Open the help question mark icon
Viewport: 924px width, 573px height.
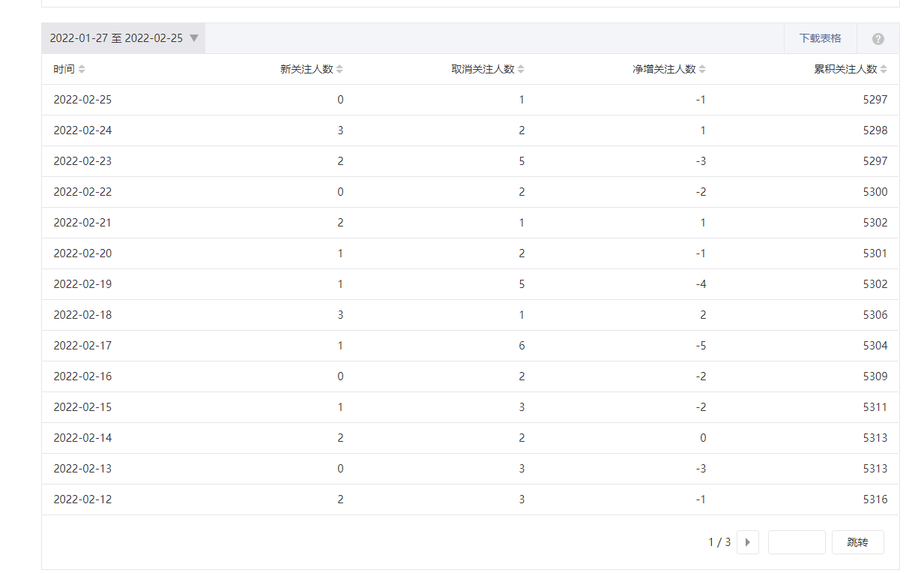(878, 39)
